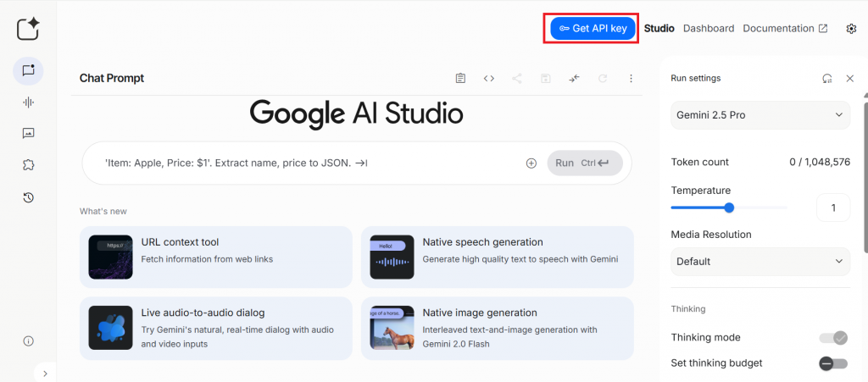Open the Build apps sidebar icon
868x382 pixels.
click(x=28, y=165)
